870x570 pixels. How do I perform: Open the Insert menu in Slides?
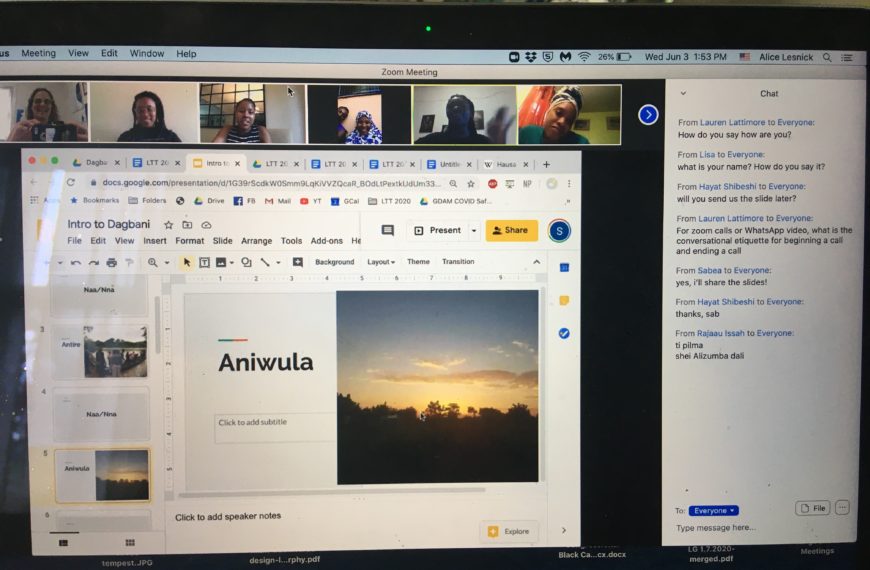(x=155, y=241)
